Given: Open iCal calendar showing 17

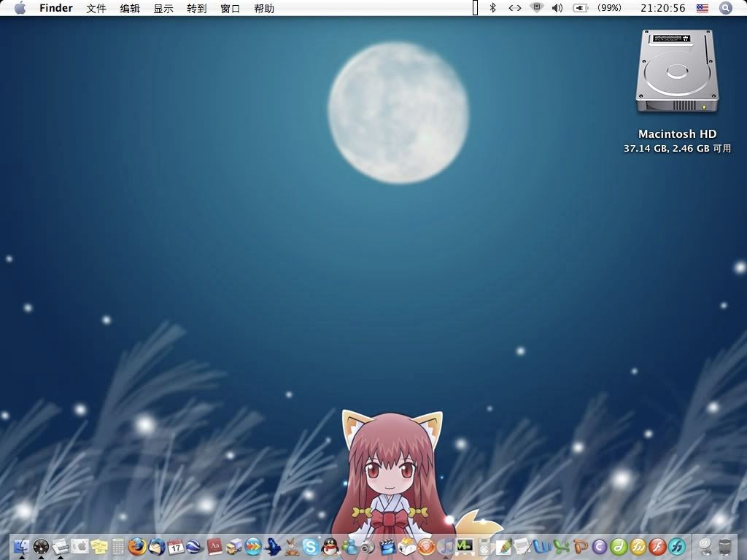Looking at the screenshot, I should click(x=176, y=546).
